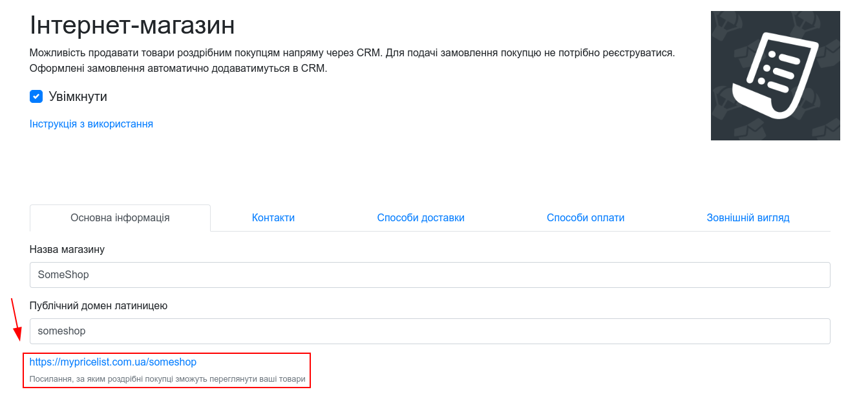Click the Назва магазину input field
Screen dimensions: 868x394
pyautogui.click(x=430, y=275)
